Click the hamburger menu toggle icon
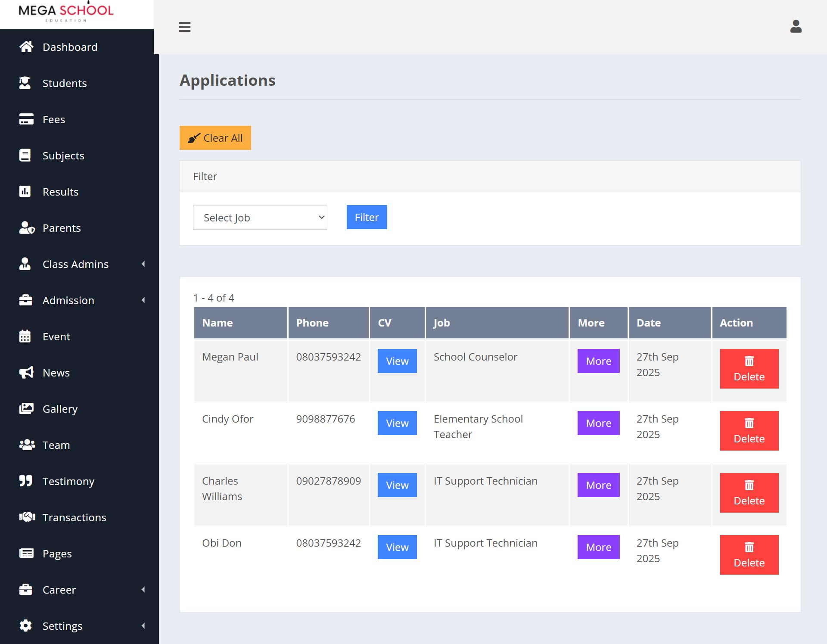The height and width of the screenshot is (644, 827). point(185,27)
